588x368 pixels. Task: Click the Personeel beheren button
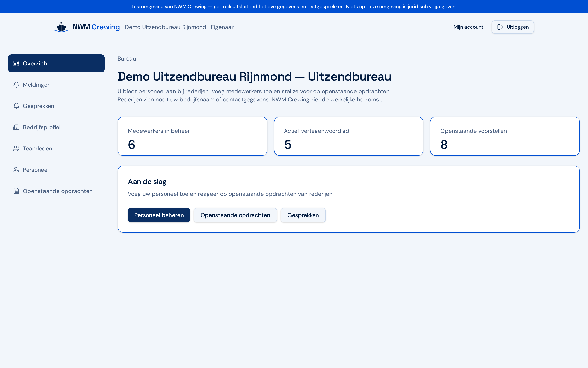[159, 215]
